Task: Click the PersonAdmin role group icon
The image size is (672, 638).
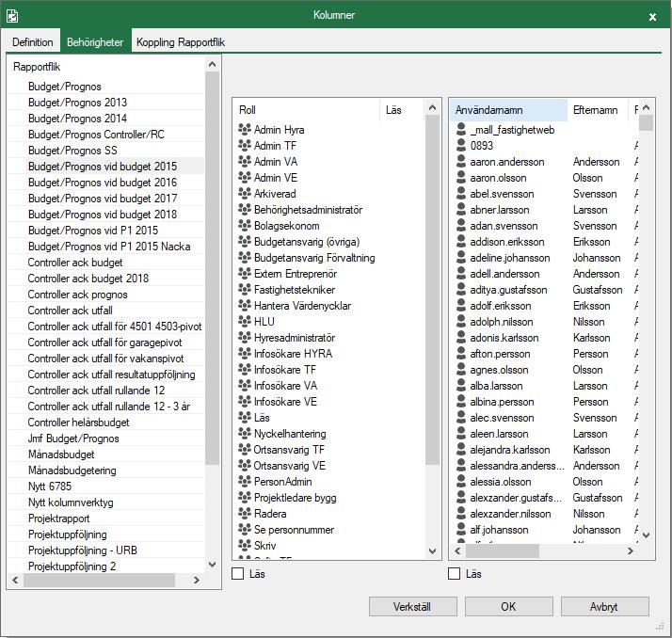Action: (x=245, y=481)
